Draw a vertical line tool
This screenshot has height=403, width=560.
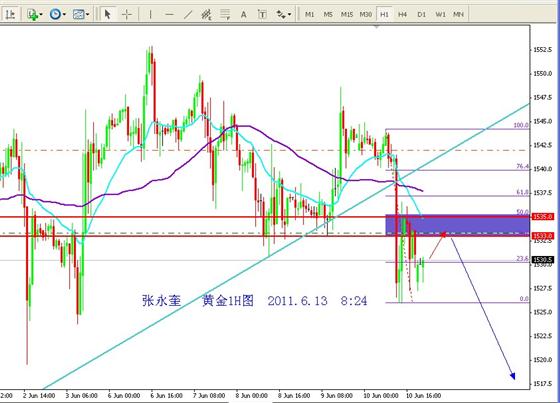(x=150, y=14)
